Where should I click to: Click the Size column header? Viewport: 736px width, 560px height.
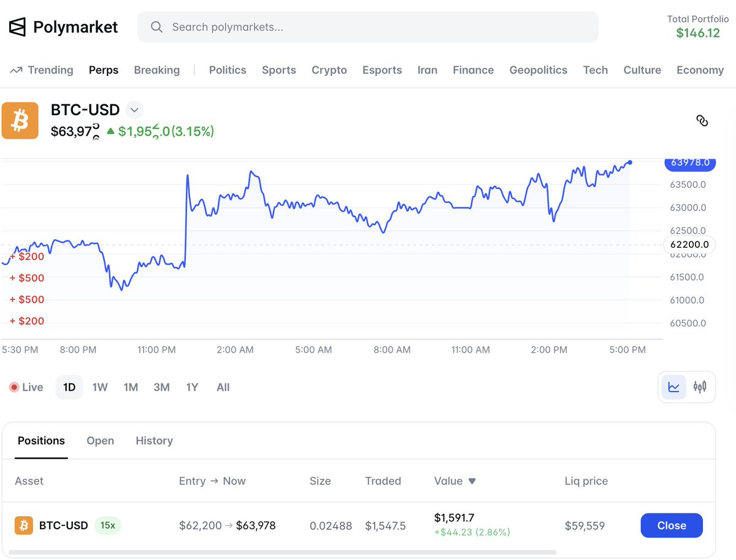click(x=320, y=481)
